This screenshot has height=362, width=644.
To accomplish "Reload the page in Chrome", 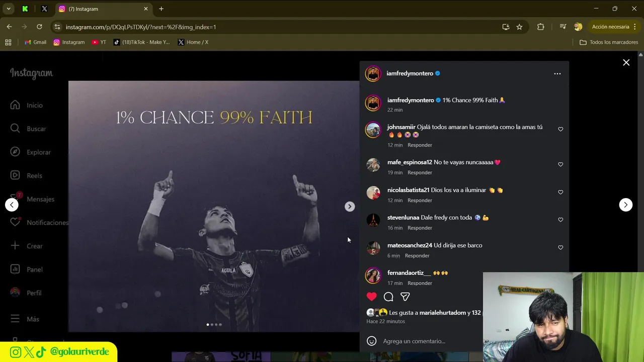I will [39, 27].
